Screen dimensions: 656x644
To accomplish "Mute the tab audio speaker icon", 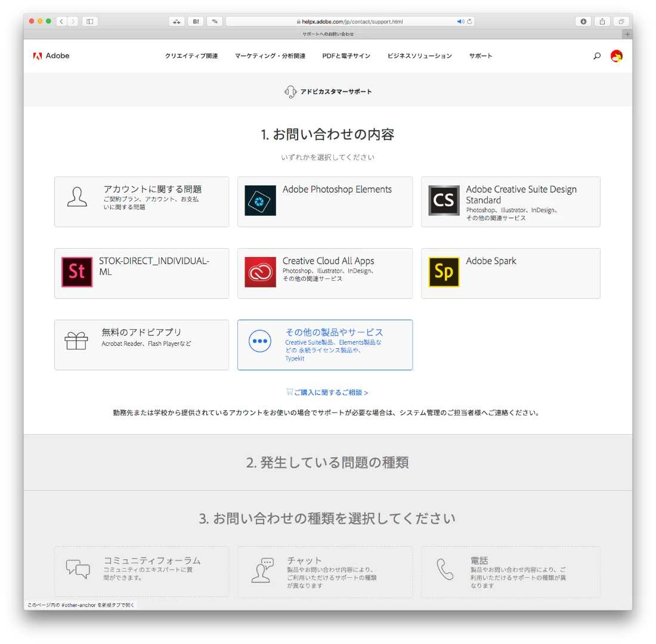I will click(x=460, y=21).
